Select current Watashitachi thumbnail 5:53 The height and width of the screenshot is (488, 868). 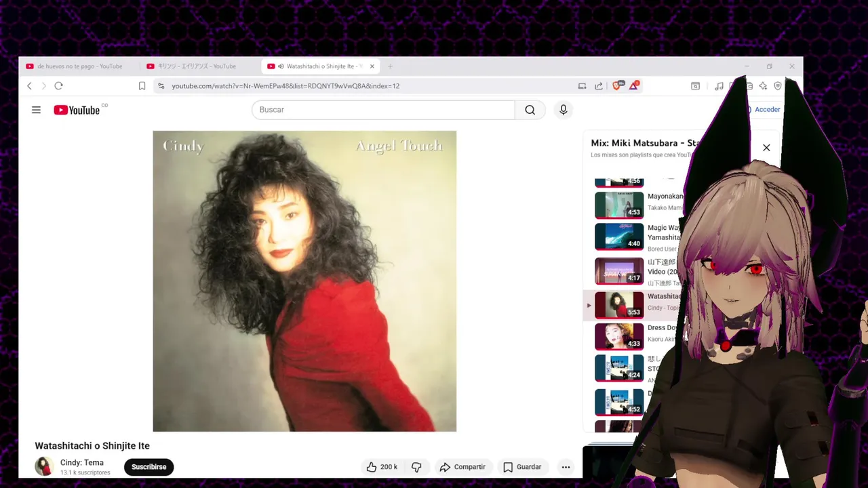[x=619, y=305]
